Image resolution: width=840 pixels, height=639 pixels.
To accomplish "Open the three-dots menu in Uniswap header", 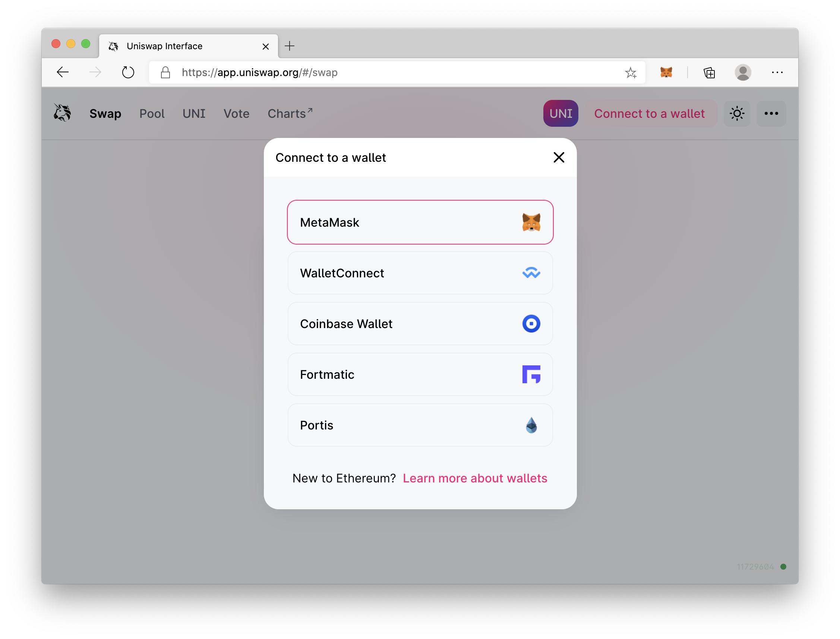I will tap(771, 113).
